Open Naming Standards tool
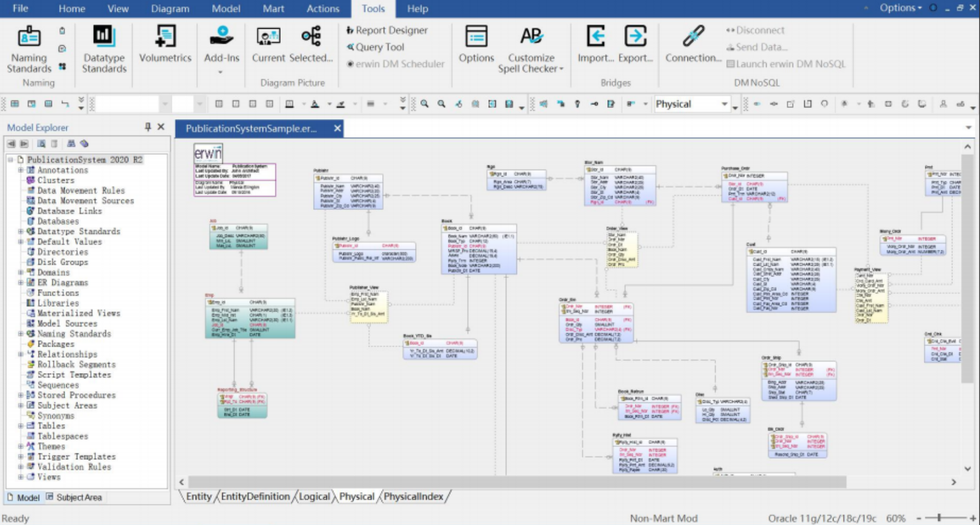This screenshot has width=980, height=525. pyautogui.click(x=29, y=49)
